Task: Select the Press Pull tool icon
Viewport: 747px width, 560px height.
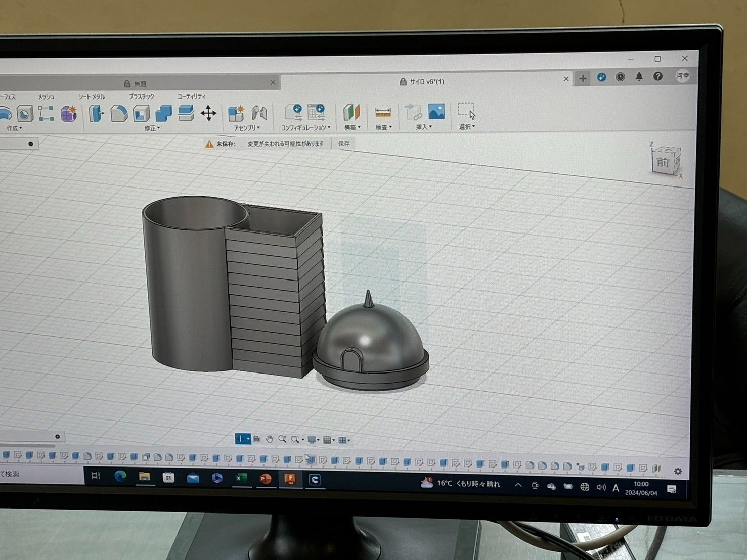Action: [x=96, y=113]
